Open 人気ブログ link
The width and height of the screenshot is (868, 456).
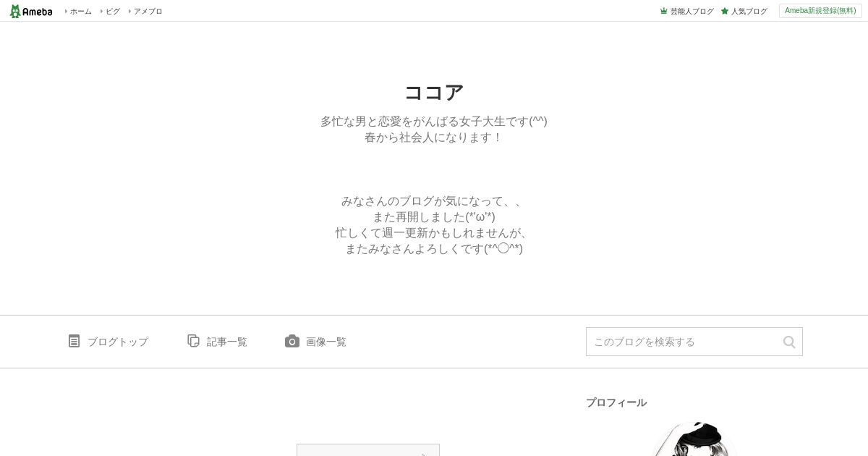(x=749, y=12)
